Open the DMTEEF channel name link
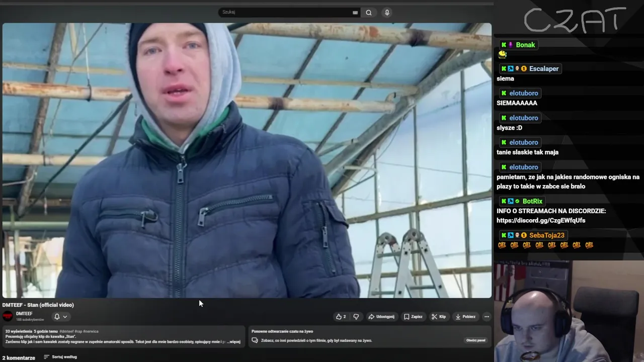This screenshot has width=644, height=362. 24,314
